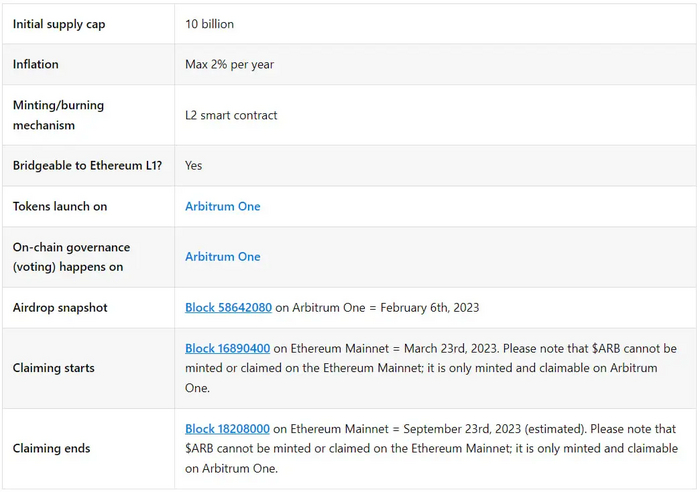
Task: Click the "Max 2% per year" text
Action: point(230,65)
